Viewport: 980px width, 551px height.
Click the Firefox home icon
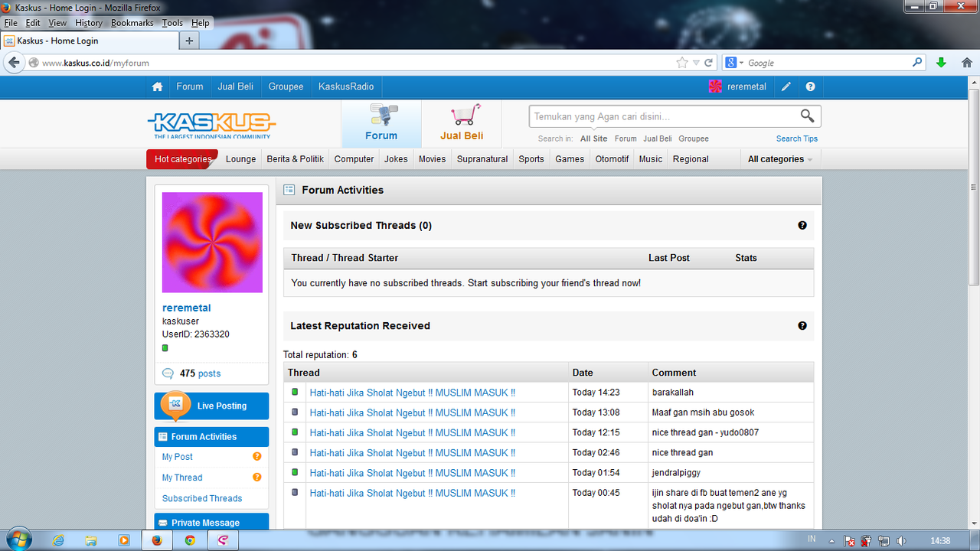pos(967,63)
